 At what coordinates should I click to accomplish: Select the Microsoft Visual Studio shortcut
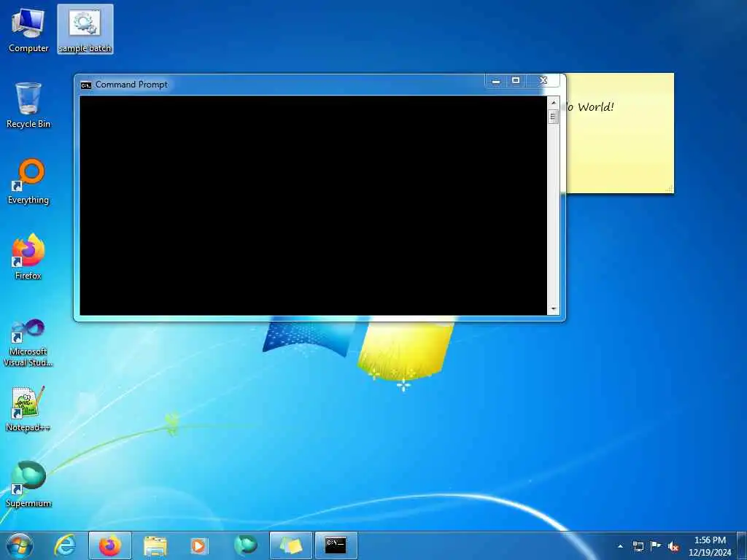[28, 343]
